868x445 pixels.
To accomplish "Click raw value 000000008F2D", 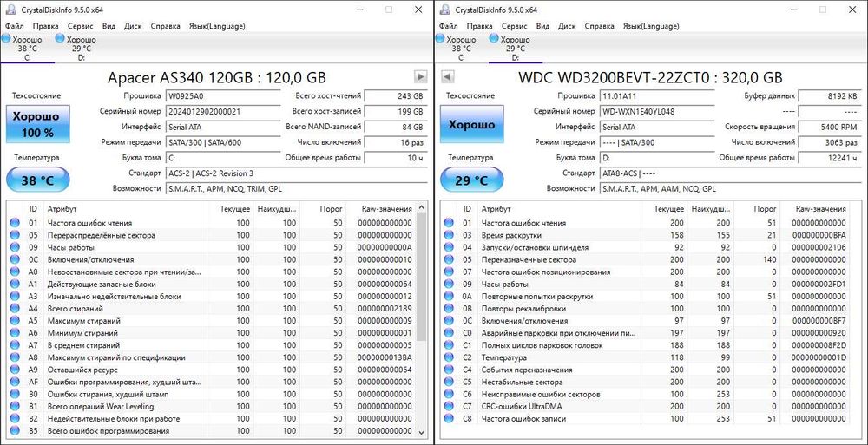I will (819, 345).
